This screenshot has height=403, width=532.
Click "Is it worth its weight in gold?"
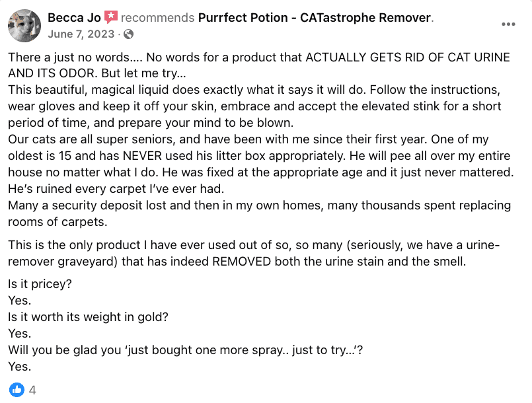click(x=88, y=317)
